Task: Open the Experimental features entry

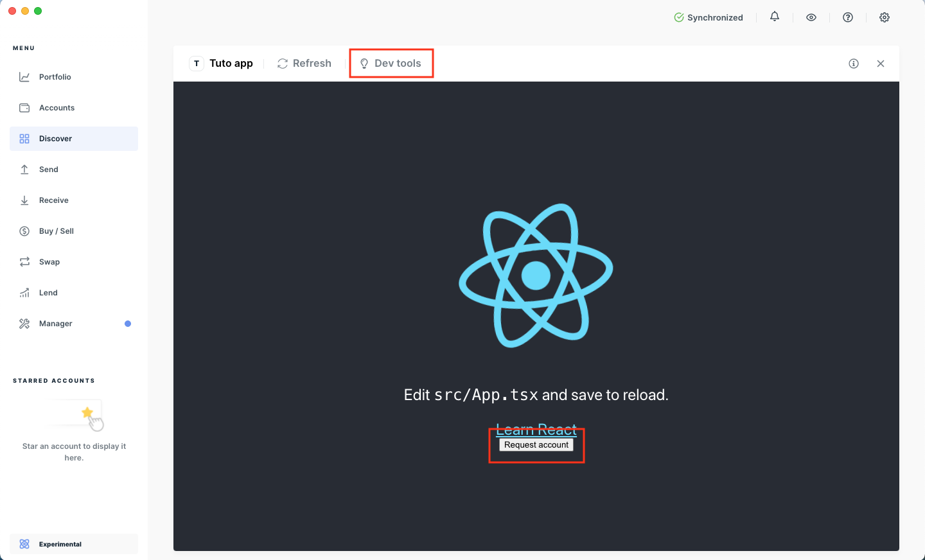Action: (74, 544)
